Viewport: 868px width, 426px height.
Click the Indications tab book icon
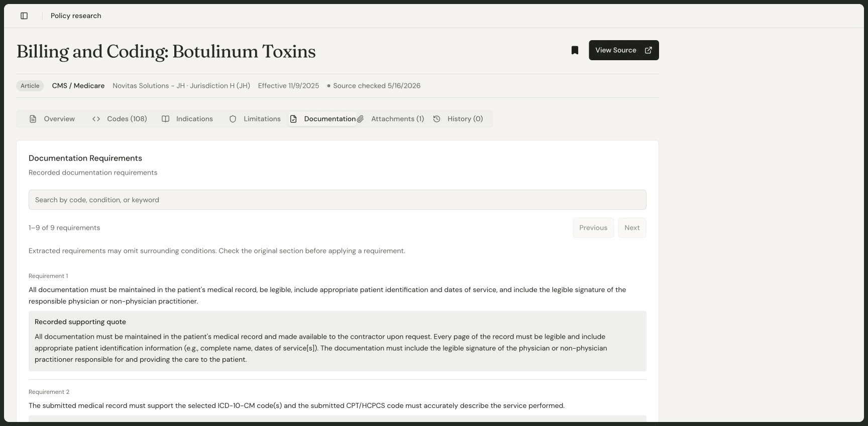tap(165, 119)
